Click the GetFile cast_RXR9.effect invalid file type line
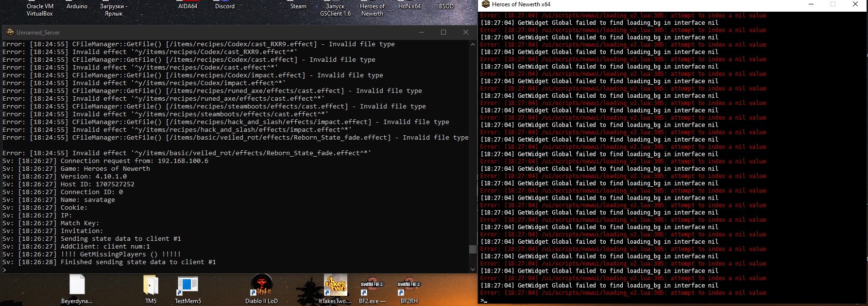 tap(199, 44)
